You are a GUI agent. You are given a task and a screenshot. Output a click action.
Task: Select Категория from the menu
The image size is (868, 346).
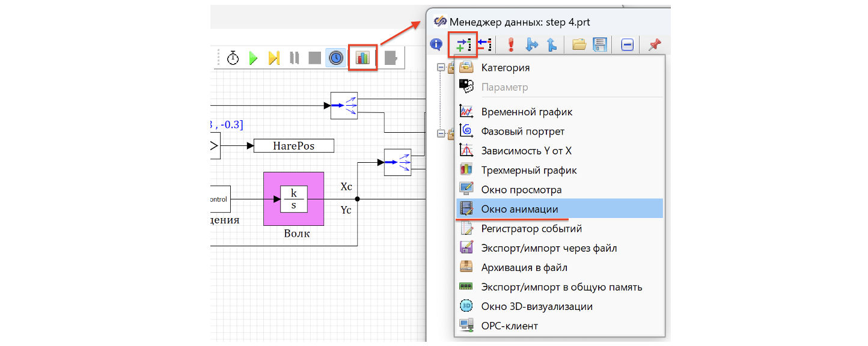tap(560, 68)
